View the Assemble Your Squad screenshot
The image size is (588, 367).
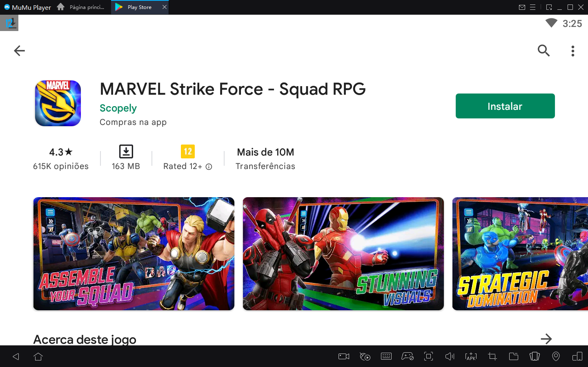point(134,254)
